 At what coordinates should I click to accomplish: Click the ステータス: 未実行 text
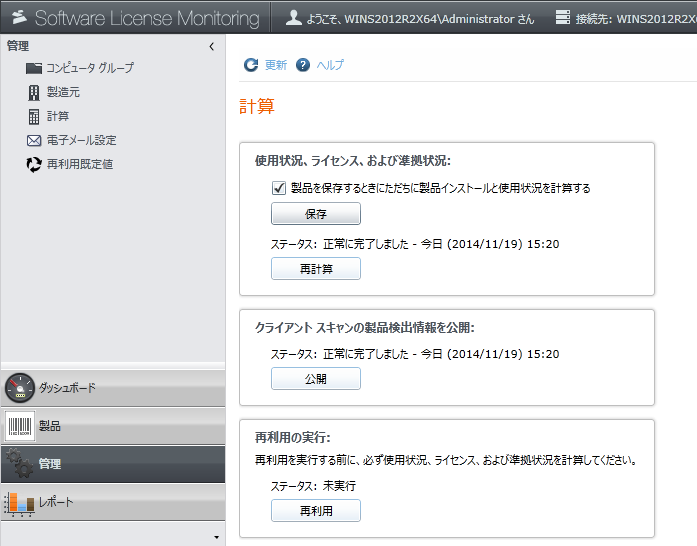313,486
